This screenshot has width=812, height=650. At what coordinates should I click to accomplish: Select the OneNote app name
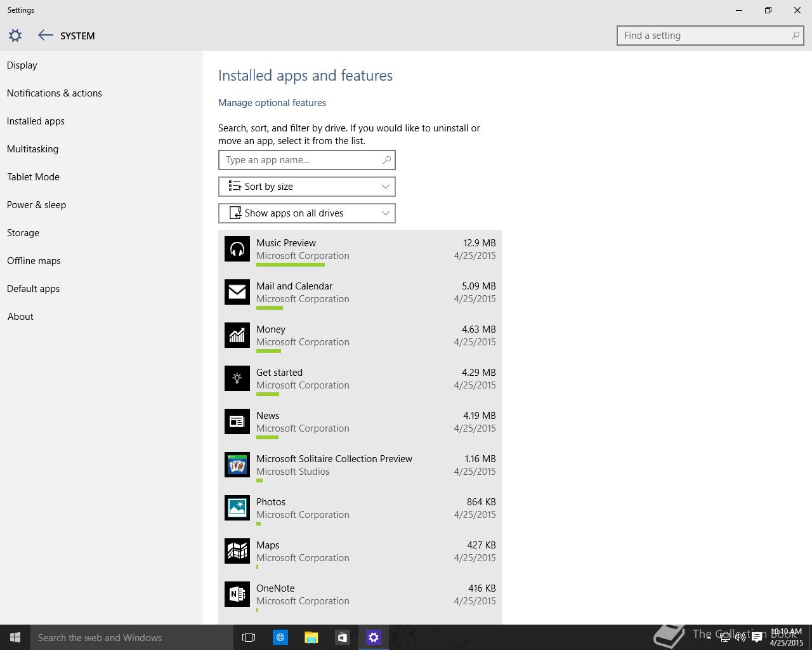(275, 588)
